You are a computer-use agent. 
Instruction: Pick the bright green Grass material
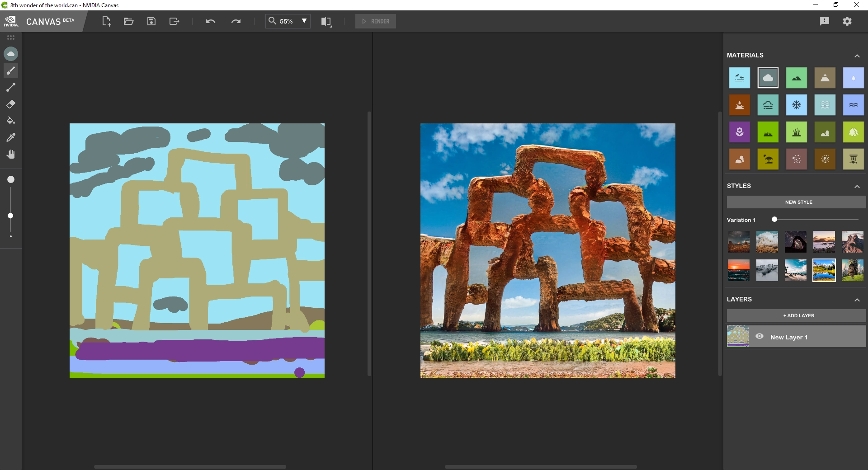768,132
